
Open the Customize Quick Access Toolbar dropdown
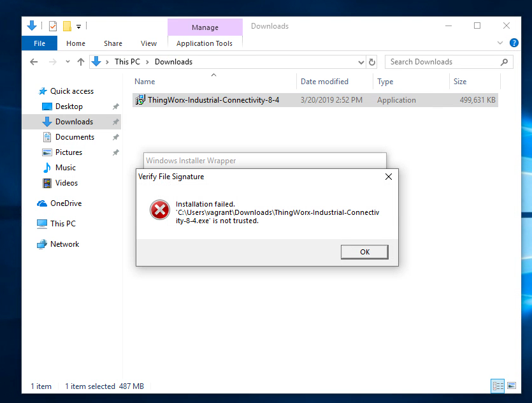79,27
